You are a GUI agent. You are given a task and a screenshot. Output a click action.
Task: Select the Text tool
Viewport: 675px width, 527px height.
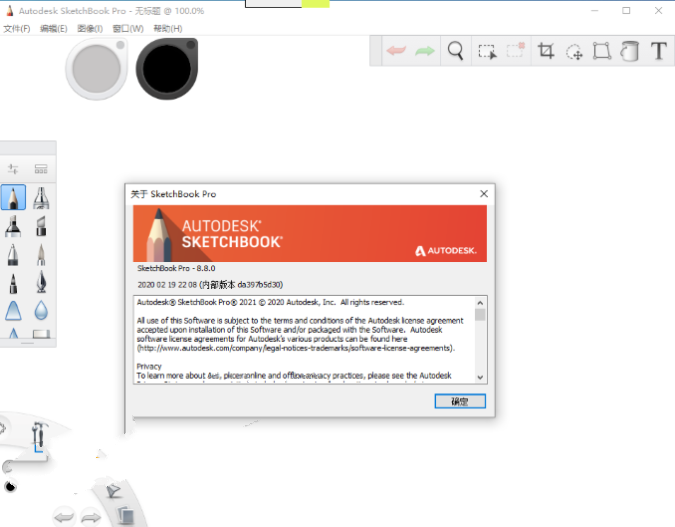pyautogui.click(x=659, y=51)
